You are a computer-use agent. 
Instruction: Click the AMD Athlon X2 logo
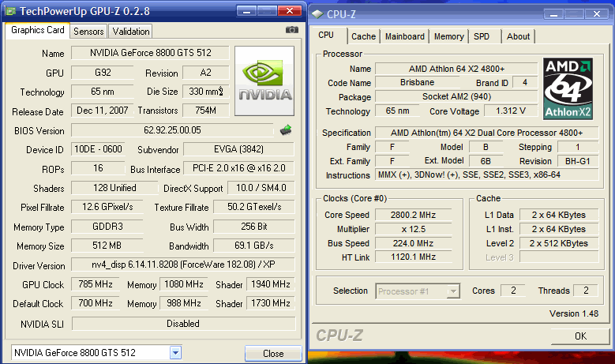point(568,88)
